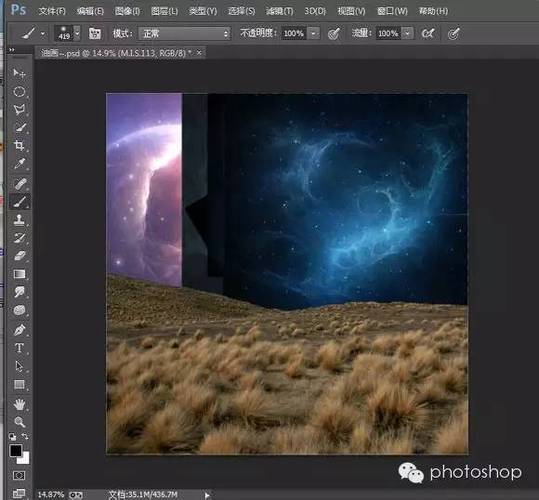Open the 模式 blend mode dropdown
The width and height of the screenshot is (539, 500).
[185, 33]
